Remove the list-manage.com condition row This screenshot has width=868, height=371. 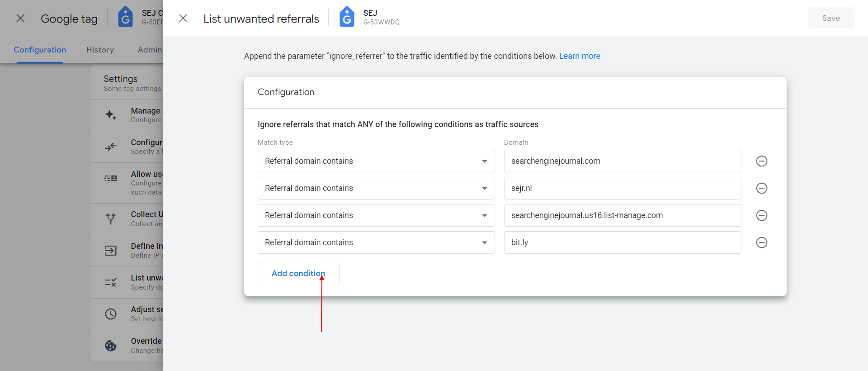[x=761, y=215]
